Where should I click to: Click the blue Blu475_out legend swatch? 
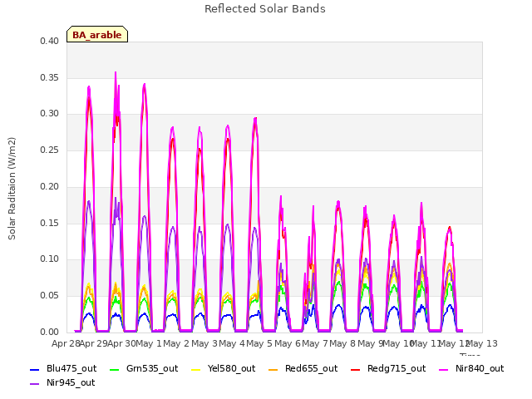35,369
